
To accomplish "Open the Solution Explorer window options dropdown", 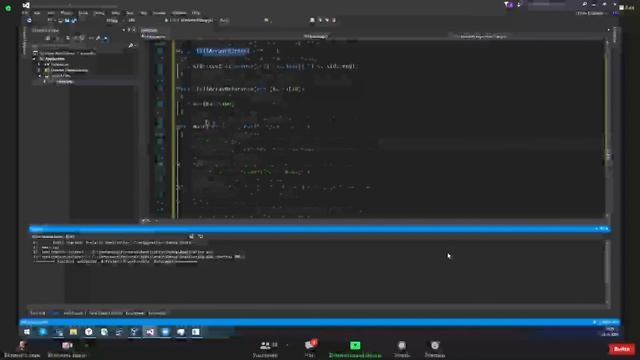I will tap(124, 30).
